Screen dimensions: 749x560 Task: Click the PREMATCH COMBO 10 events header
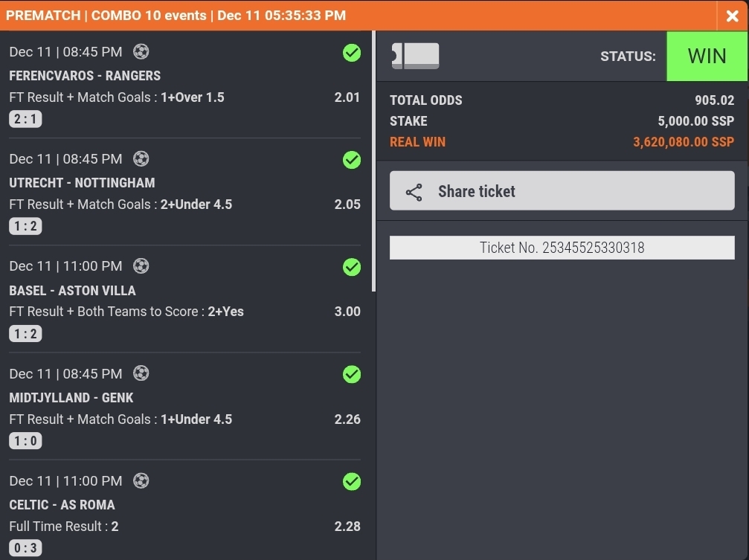pos(176,16)
